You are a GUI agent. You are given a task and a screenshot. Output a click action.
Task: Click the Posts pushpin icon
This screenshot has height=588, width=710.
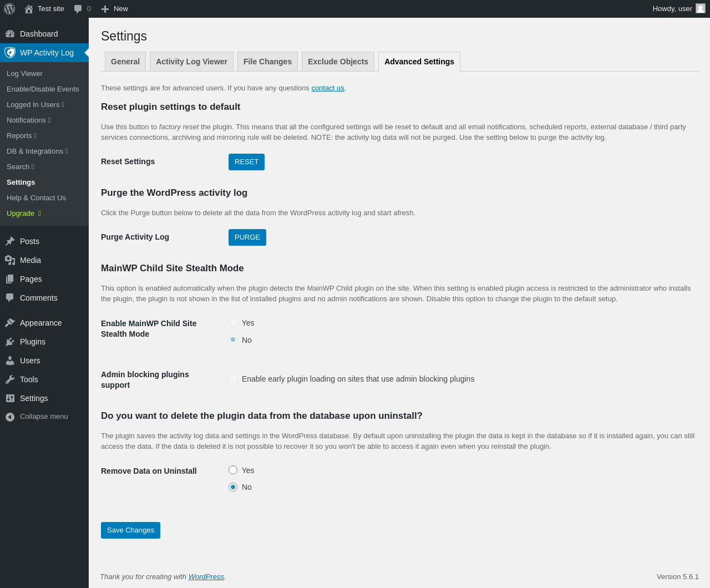tap(10, 241)
